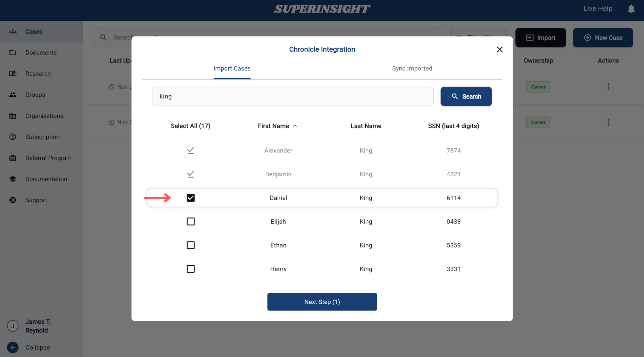644x357 pixels.
Task: Check the checkbox for Elijah King
Action: coord(191,221)
